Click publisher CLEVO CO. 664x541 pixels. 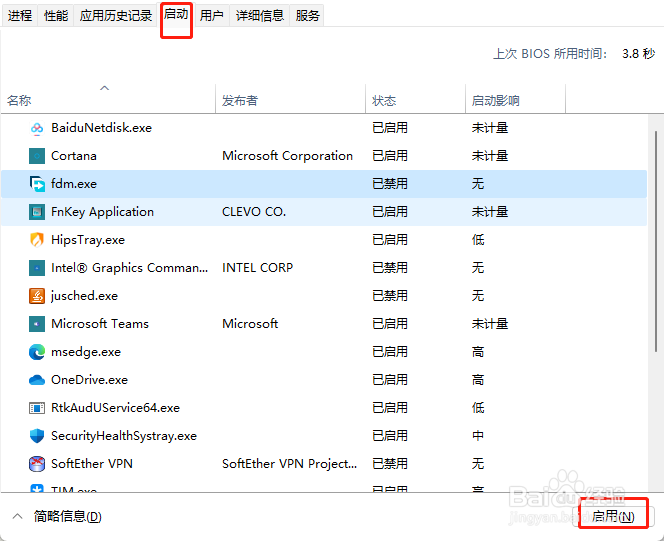(x=254, y=212)
